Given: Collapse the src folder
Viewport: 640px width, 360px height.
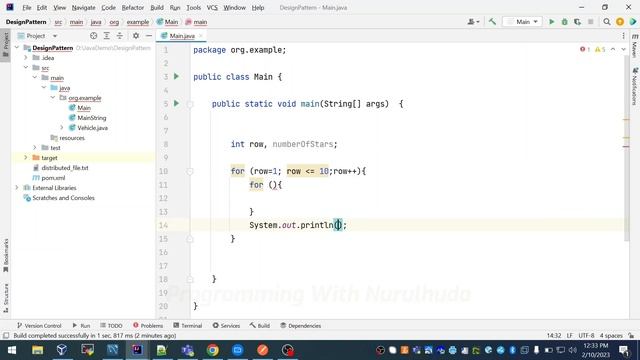Looking at the screenshot, I should click(x=26, y=67).
